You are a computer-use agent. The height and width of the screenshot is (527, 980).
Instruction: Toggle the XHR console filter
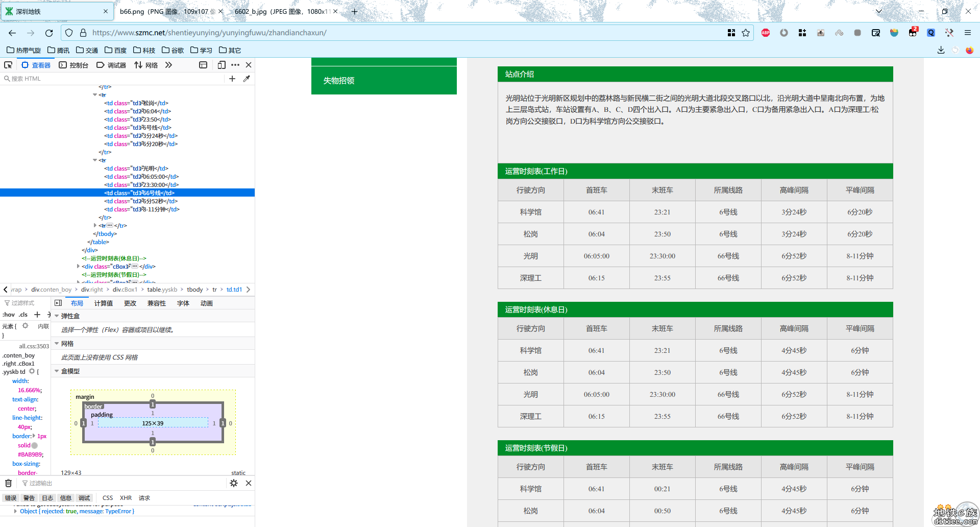click(x=126, y=498)
